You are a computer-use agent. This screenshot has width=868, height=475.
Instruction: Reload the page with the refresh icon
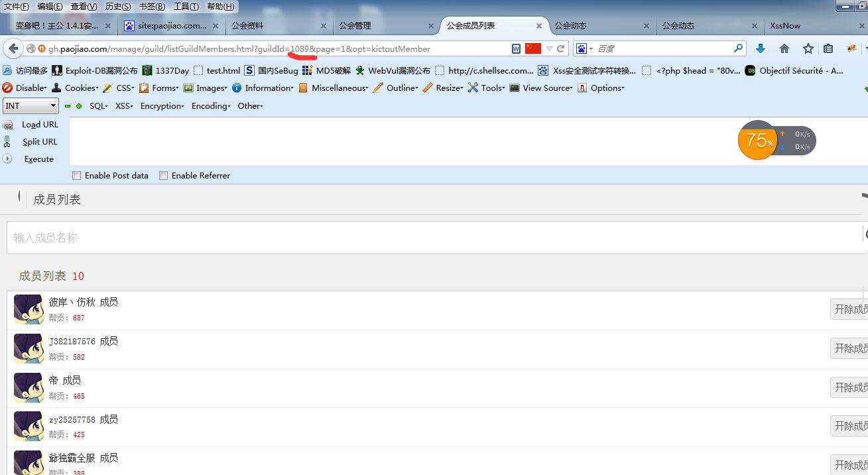pos(561,48)
